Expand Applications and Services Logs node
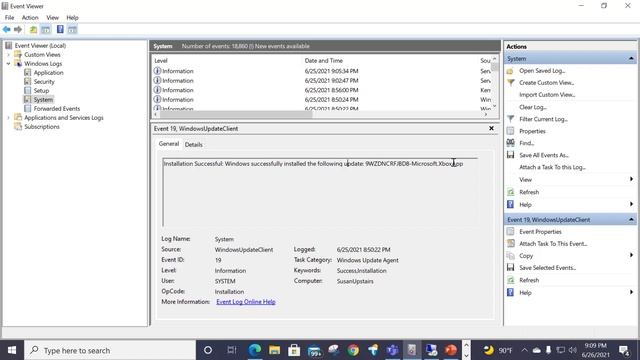The image size is (640, 360). click(8, 118)
